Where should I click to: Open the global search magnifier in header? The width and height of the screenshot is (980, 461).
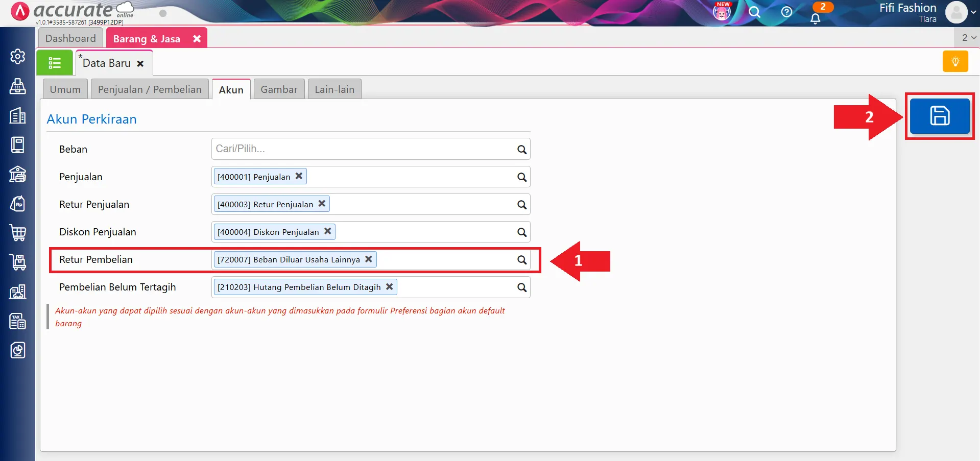click(754, 12)
